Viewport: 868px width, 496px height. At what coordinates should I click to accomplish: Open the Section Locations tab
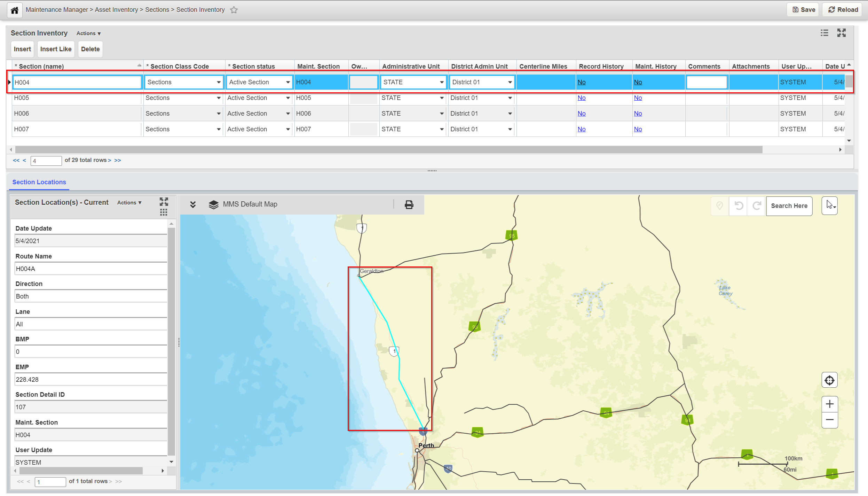[x=39, y=182]
